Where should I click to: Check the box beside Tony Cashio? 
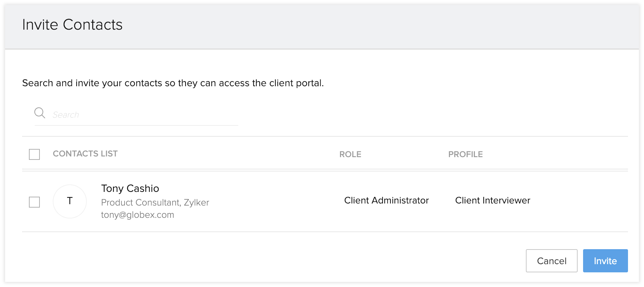34,202
